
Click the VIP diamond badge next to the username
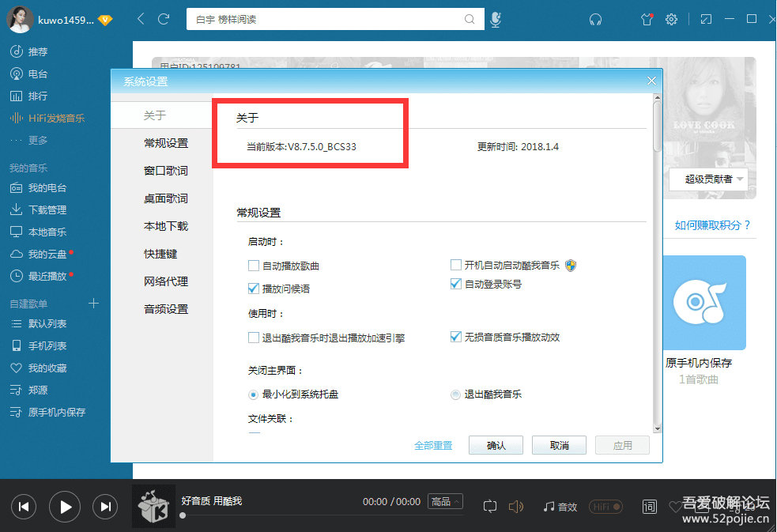(105, 21)
